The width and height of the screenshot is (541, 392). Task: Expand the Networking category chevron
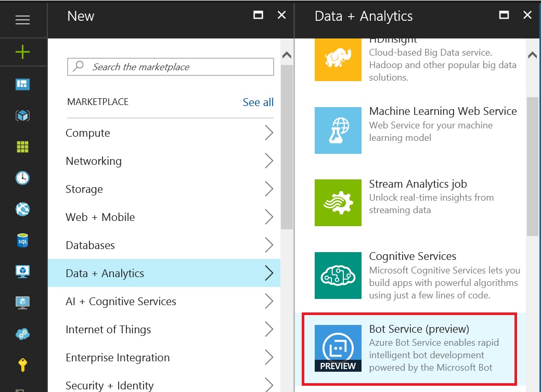tap(269, 161)
